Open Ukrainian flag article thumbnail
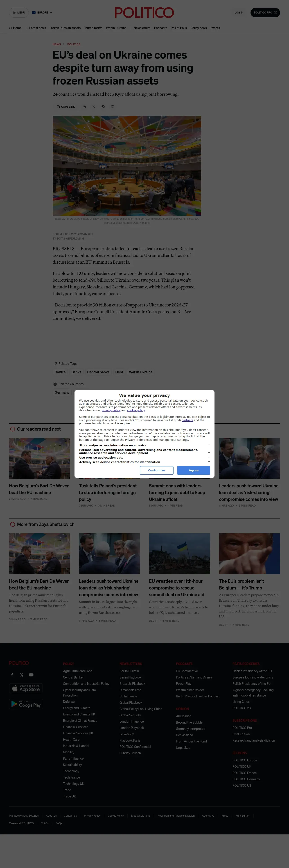The width and height of the screenshot is (289, 868). point(179,554)
